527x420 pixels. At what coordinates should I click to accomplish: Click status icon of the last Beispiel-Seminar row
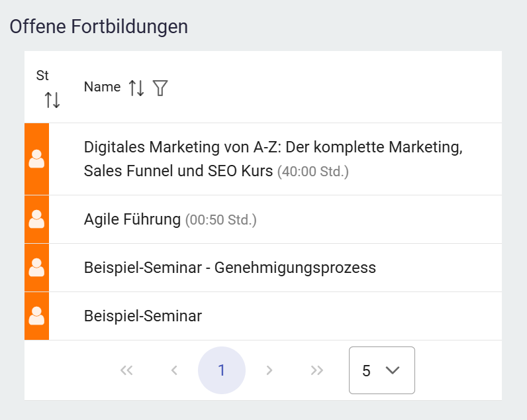[x=37, y=316]
